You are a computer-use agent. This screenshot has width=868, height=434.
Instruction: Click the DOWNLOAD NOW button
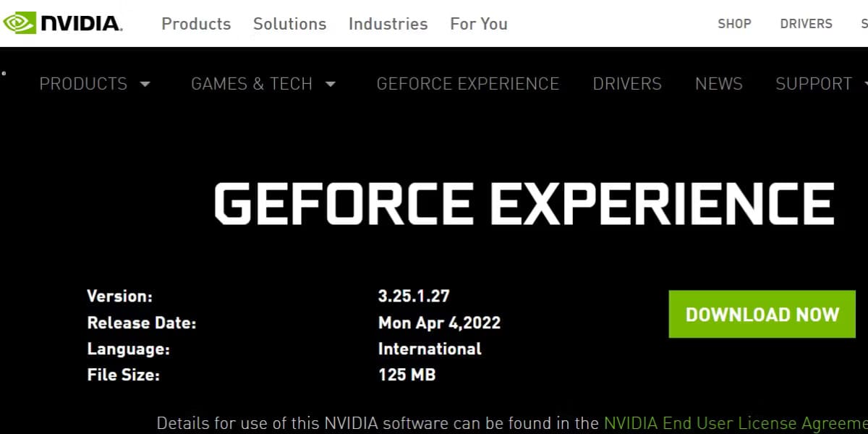click(x=762, y=314)
